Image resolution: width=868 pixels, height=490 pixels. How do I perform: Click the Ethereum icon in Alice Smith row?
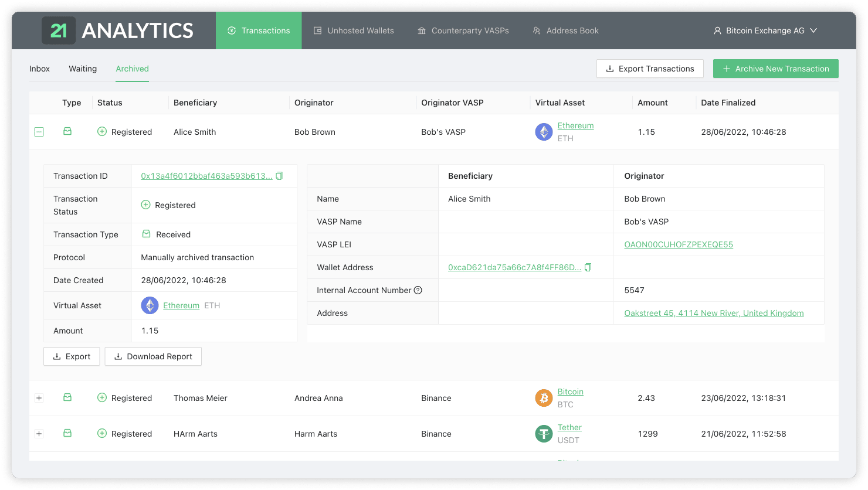click(x=544, y=132)
